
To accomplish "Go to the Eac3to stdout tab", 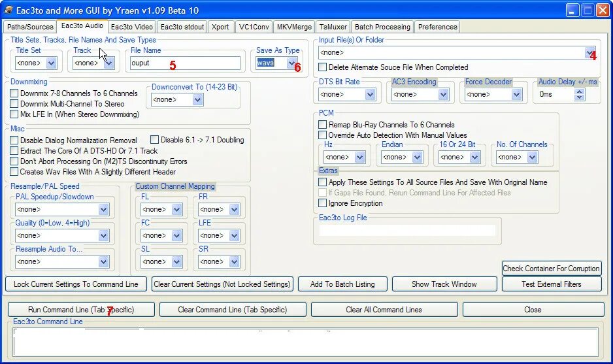I will click(182, 27).
